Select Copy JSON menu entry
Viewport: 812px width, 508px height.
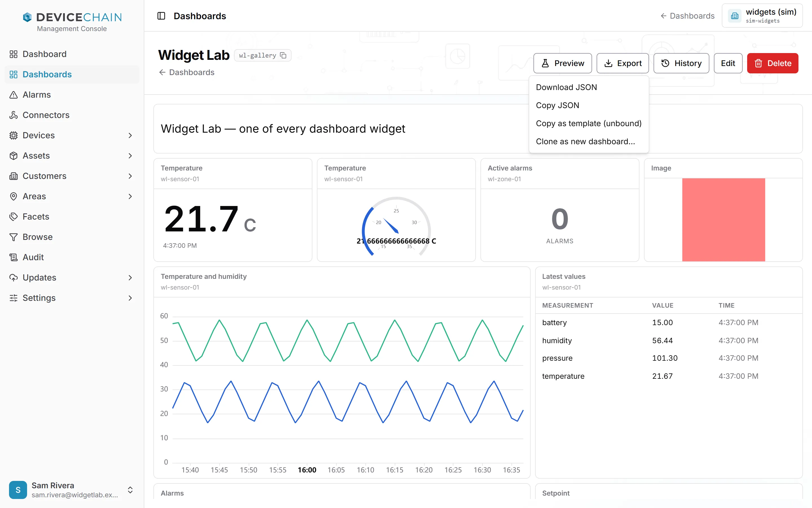[x=588, y=105]
